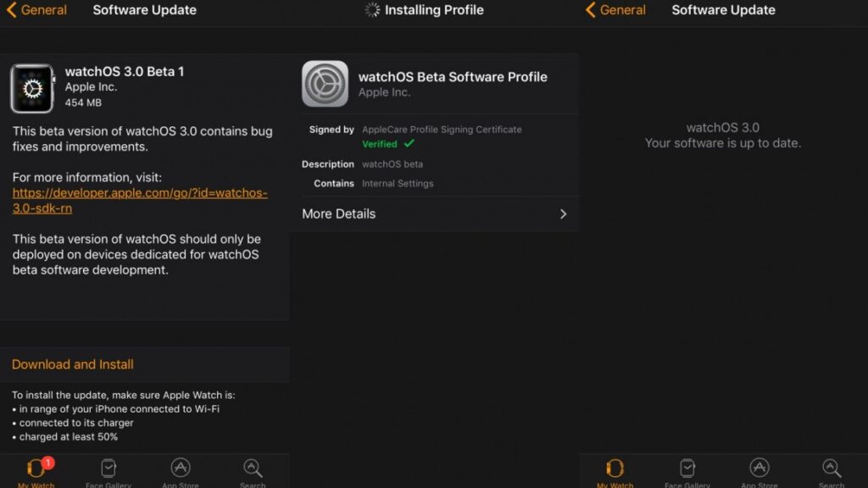Tap the watchOS 3.0 Beta 1 update icon
This screenshot has height=488, width=868.
(x=31, y=87)
